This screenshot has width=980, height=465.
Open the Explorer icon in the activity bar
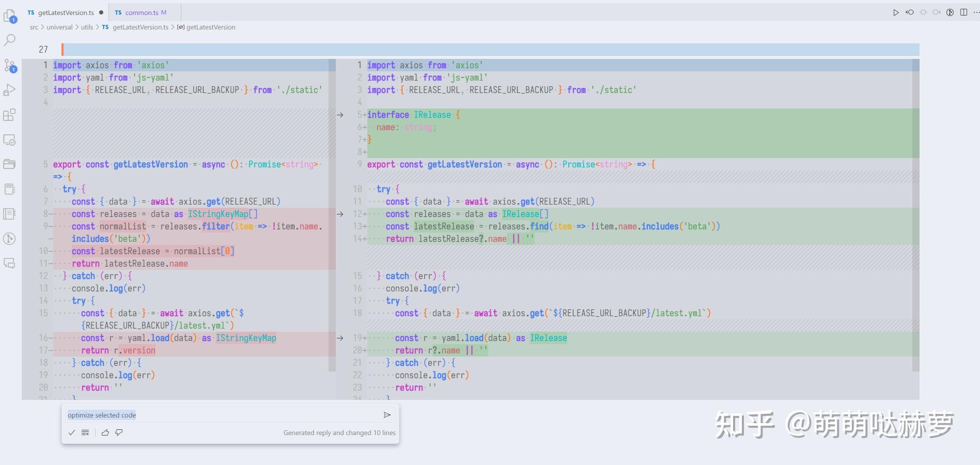[9, 14]
